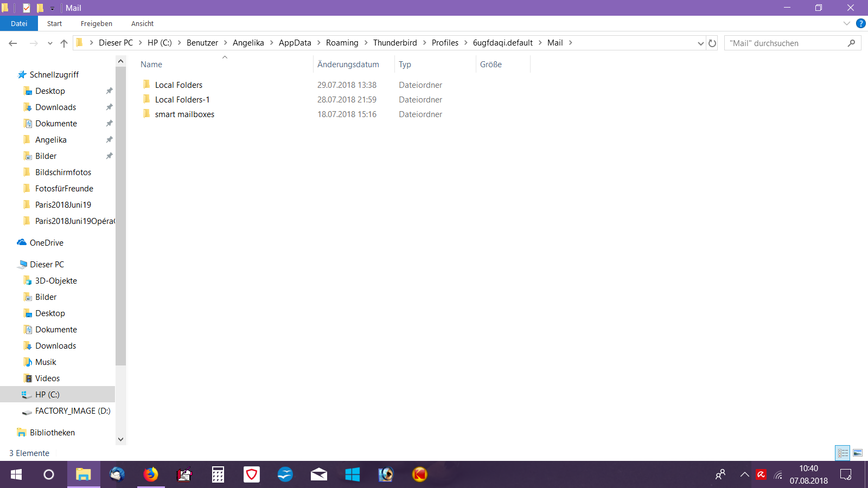The height and width of the screenshot is (488, 868).
Task: Open the People icon in tray
Action: pos(720,475)
